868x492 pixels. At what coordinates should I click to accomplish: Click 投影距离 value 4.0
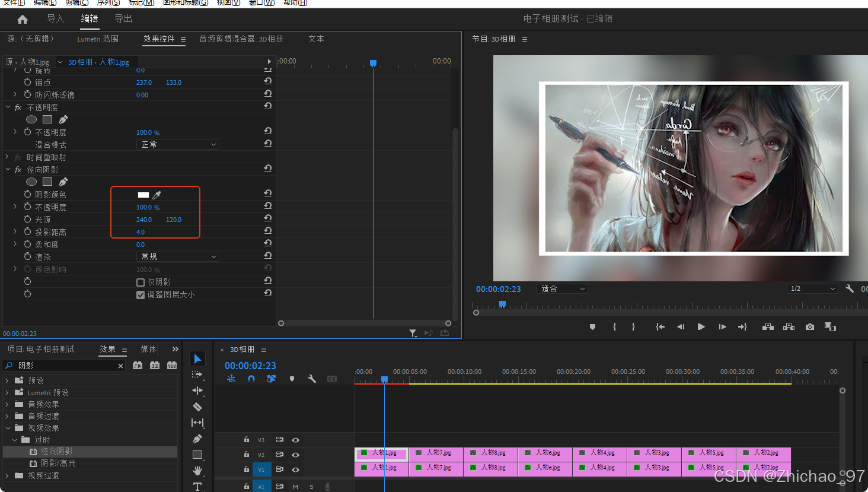click(141, 232)
